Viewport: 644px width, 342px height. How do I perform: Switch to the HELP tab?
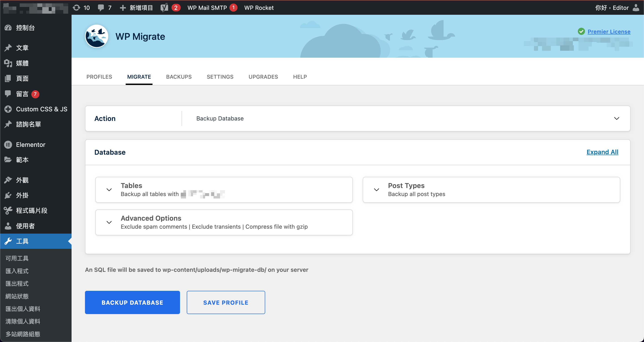300,77
